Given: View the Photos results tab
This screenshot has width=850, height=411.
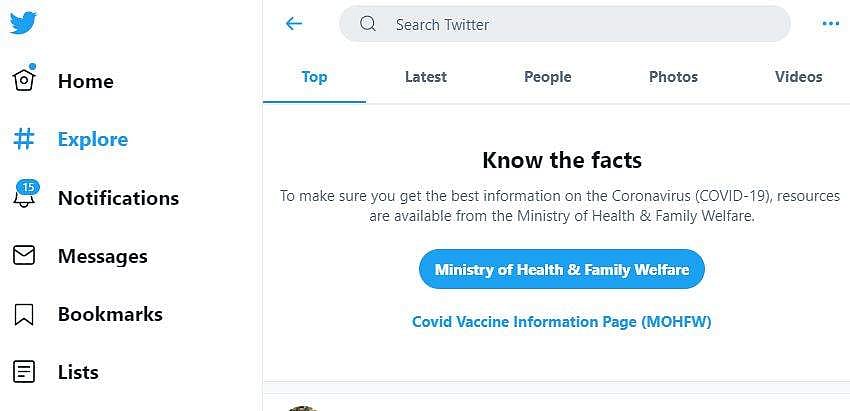Looking at the screenshot, I should (673, 77).
